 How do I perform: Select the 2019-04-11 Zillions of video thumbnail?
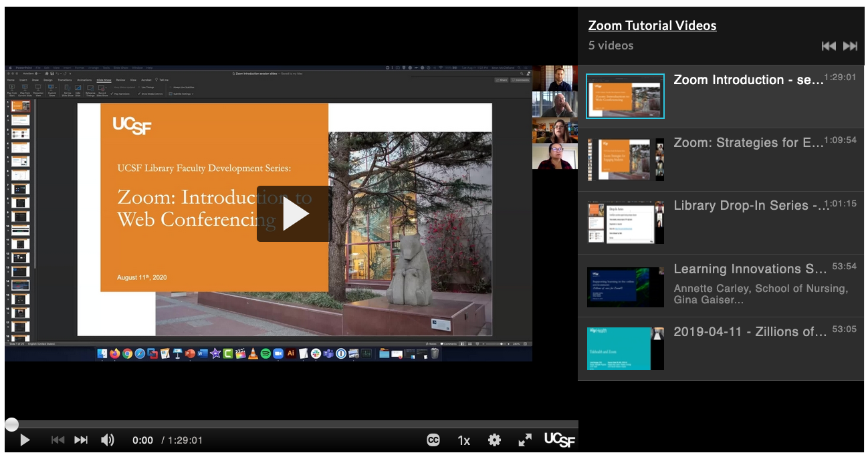(x=625, y=348)
